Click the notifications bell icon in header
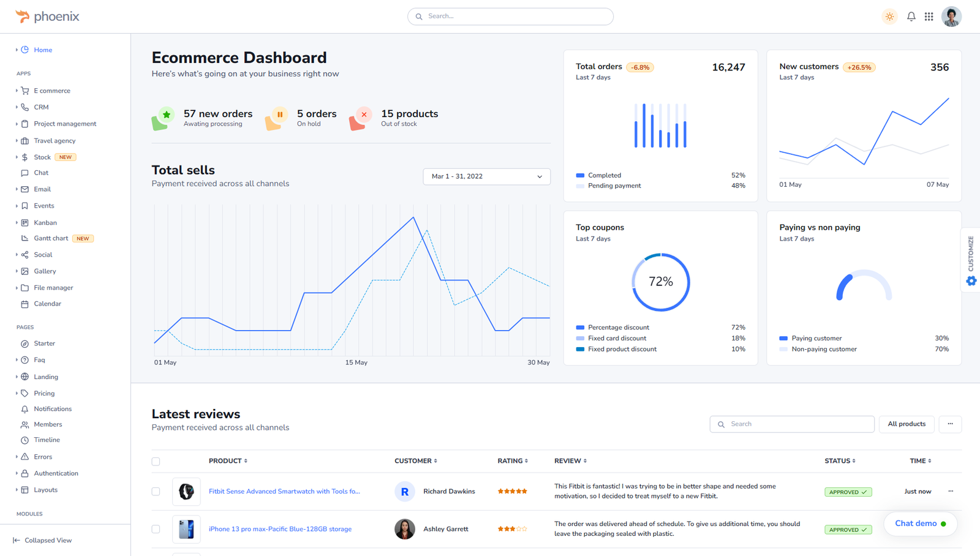Image resolution: width=980 pixels, height=556 pixels. (911, 17)
